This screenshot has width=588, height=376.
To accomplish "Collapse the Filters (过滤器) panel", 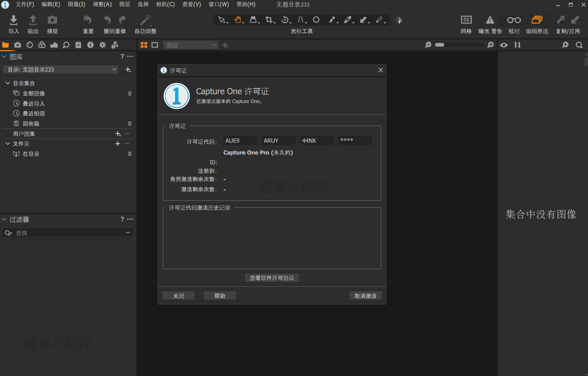I will (4, 219).
